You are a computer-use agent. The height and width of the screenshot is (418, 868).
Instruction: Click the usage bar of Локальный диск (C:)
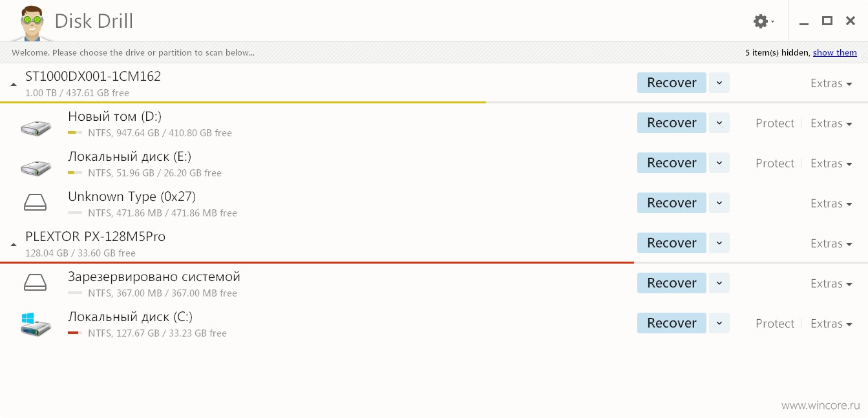pos(75,333)
